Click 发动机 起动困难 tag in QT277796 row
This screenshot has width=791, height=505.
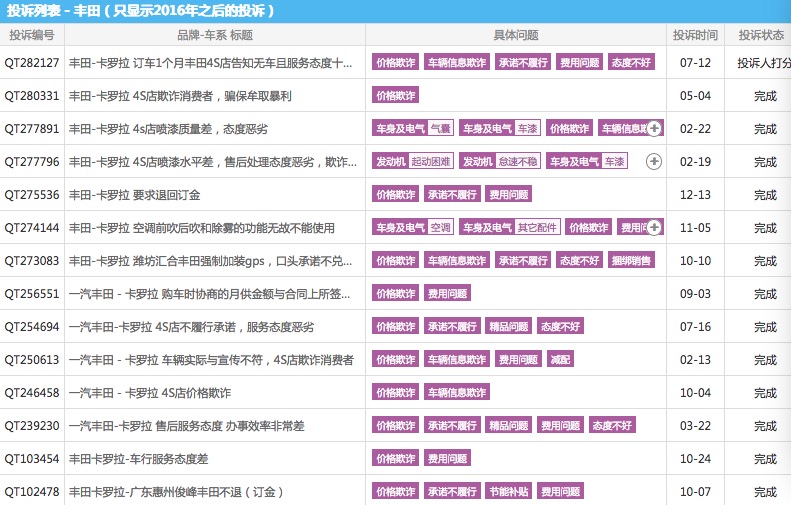[x=413, y=161]
